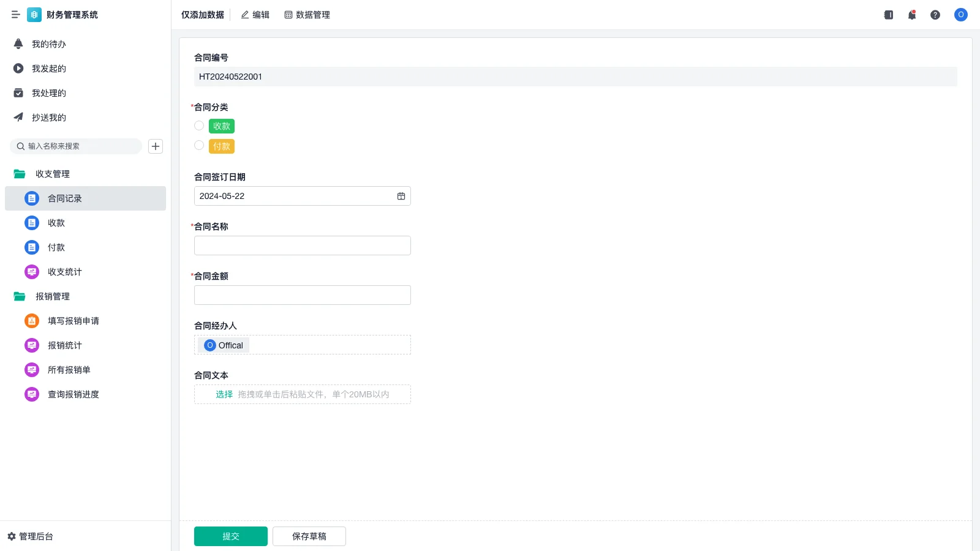Open the 编辑 menu item
This screenshot has width=980, height=551.
pos(255,15)
